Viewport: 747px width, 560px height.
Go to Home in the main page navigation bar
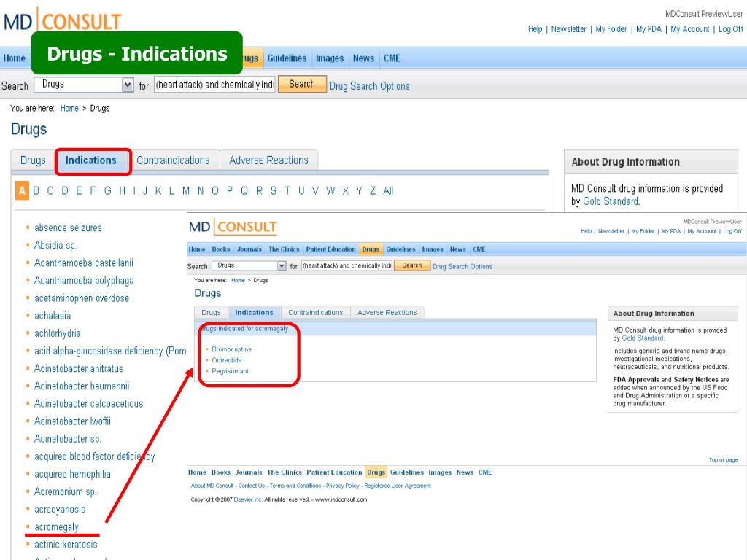(15, 58)
